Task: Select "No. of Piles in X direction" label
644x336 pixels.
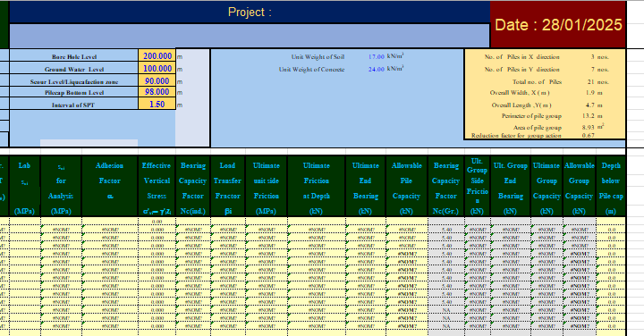Action: point(521,56)
